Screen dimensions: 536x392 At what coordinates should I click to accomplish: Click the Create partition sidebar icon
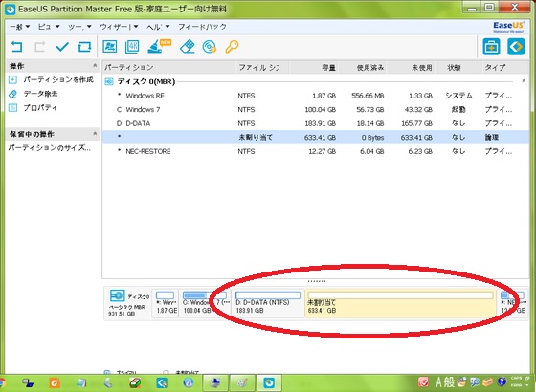(12, 80)
